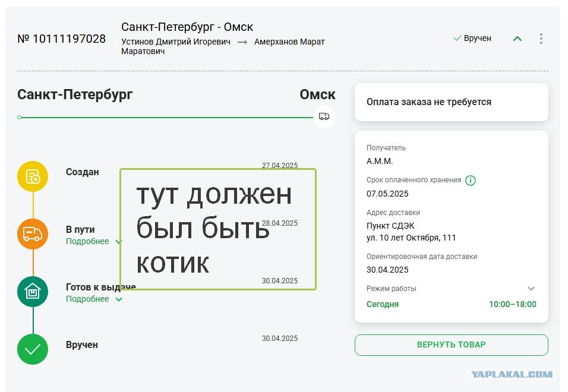Click the green Вручен checkmark icon
Viewport: 568px width, 392px height.
coord(33,349)
